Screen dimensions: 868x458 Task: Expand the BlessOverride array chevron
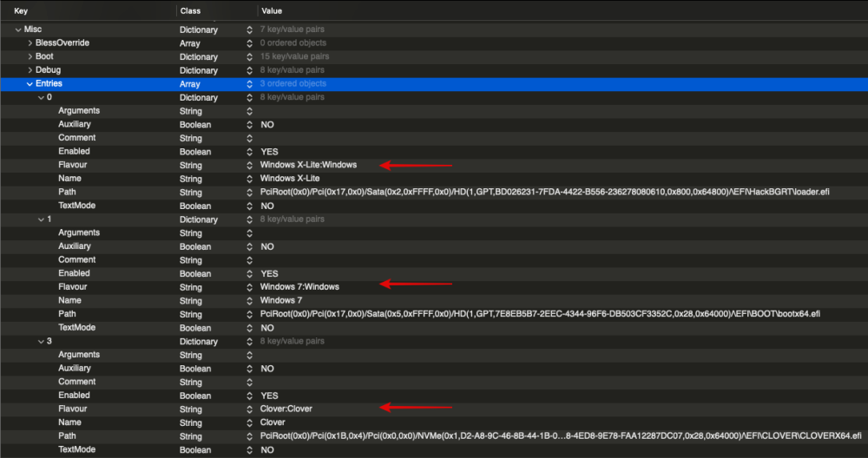(x=30, y=43)
